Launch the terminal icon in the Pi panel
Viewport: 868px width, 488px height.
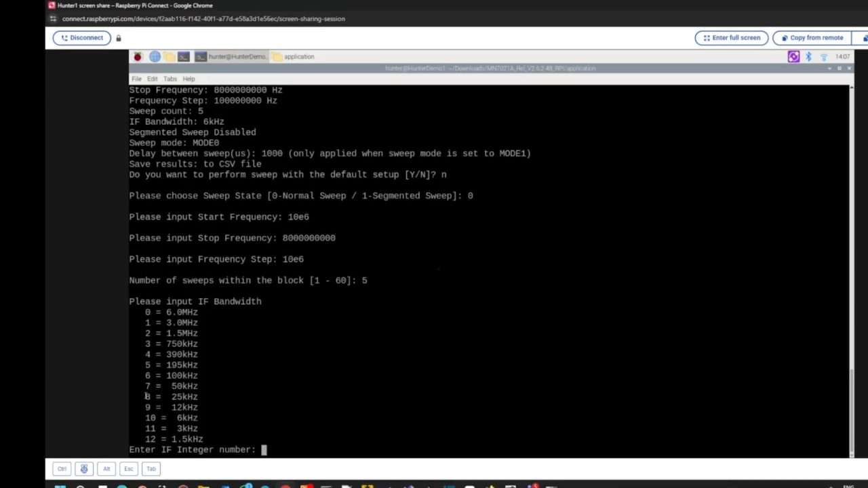coord(183,57)
